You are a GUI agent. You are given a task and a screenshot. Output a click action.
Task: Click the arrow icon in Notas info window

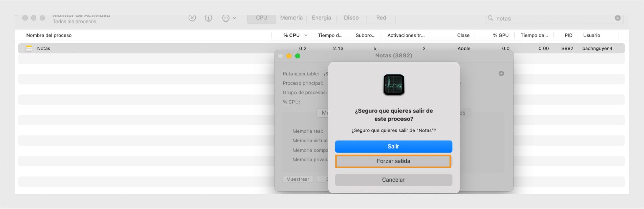pos(501,73)
